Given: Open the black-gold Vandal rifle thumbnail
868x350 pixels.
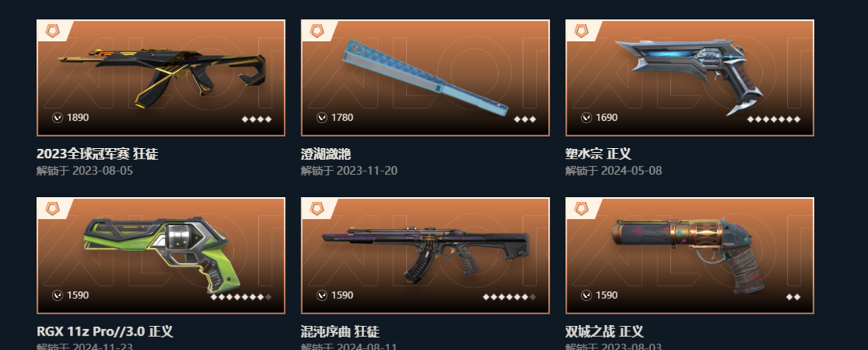Looking at the screenshot, I should pos(161,77).
